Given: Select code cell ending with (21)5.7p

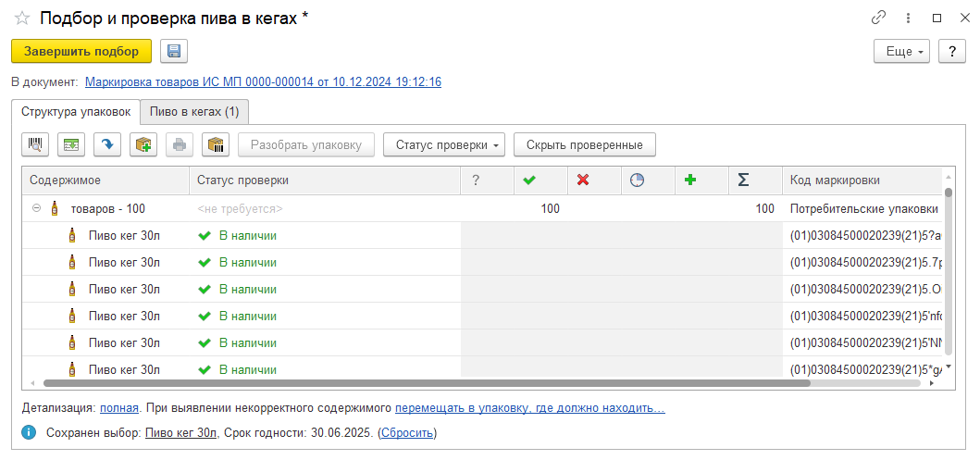Looking at the screenshot, I should [x=862, y=263].
